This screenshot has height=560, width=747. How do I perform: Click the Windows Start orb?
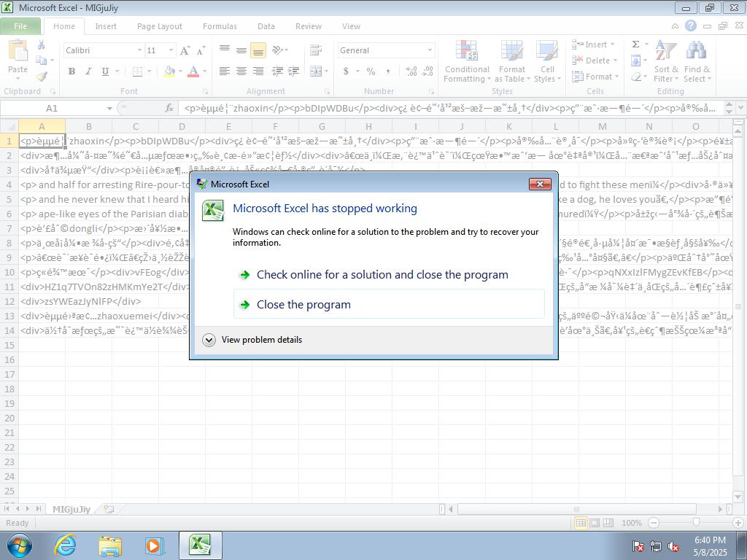point(19,545)
